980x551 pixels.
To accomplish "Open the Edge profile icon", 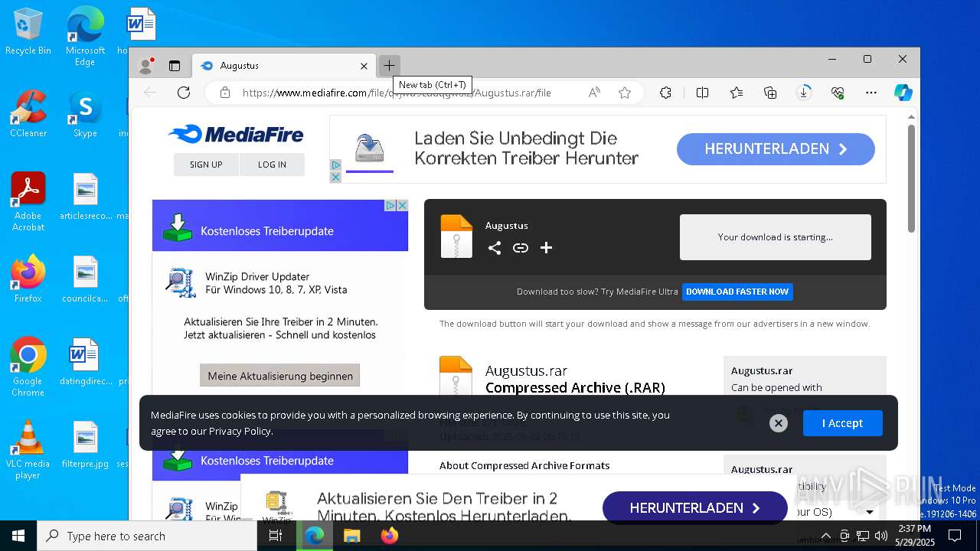I will tap(145, 66).
